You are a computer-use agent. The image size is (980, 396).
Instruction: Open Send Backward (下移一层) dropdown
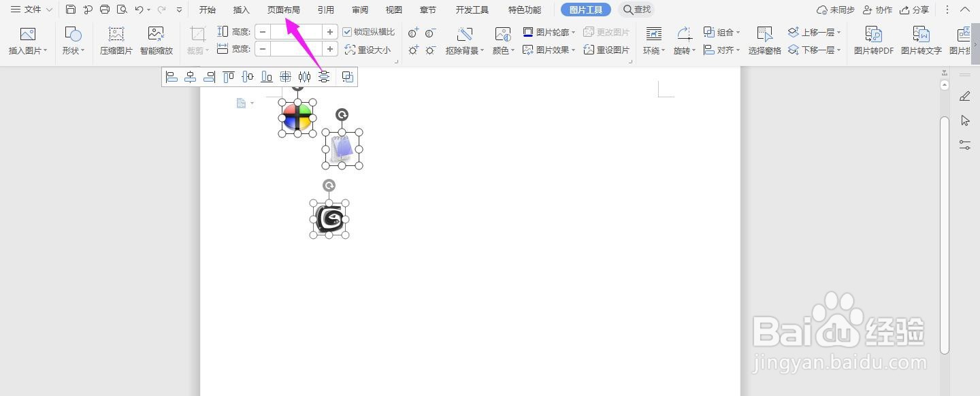[815, 50]
